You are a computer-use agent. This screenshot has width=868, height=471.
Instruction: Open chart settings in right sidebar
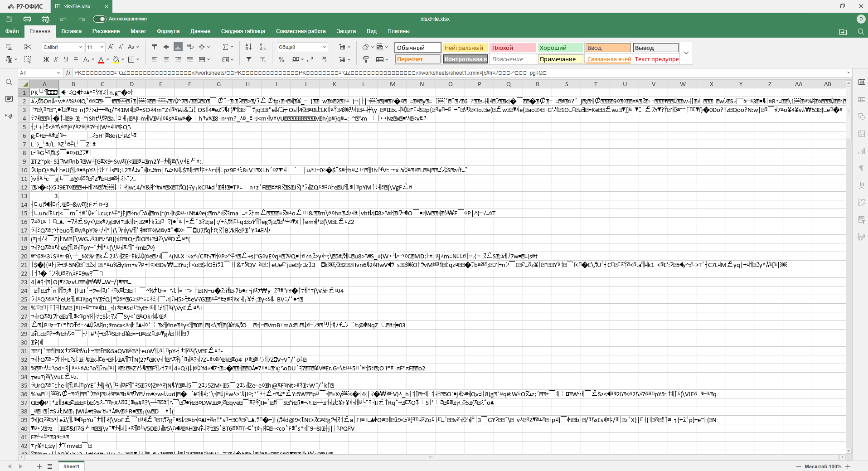(862, 151)
